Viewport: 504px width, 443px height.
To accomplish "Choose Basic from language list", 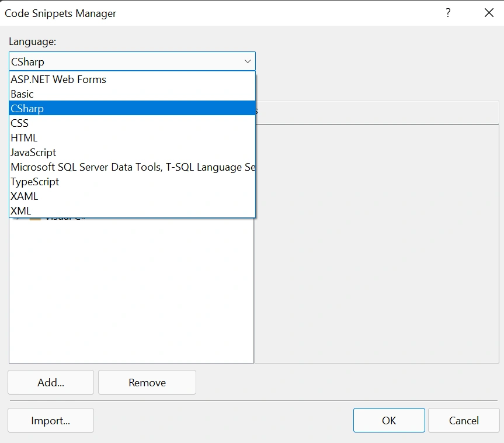I will (x=132, y=94).
